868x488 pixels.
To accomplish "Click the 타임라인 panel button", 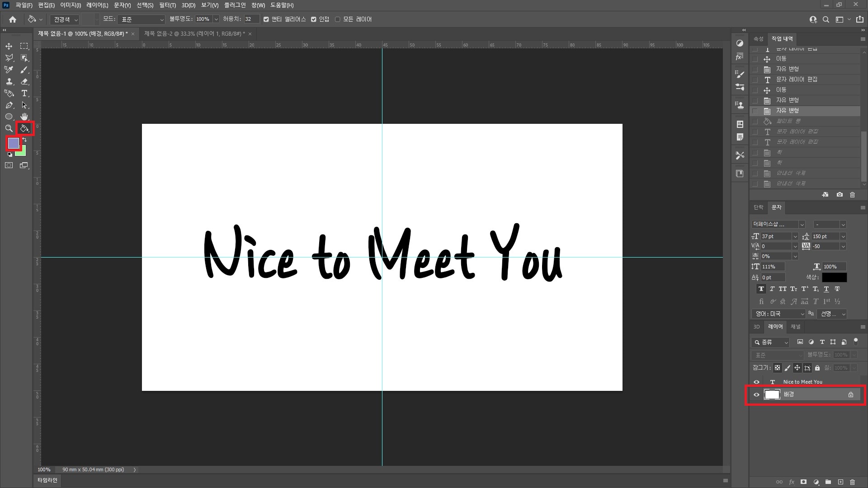I will click(47, 480).
